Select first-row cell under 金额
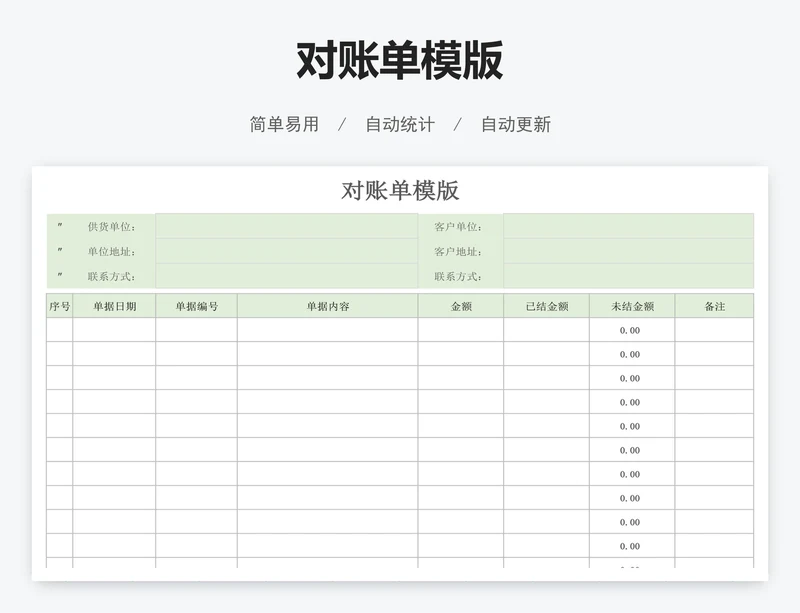 pos(461,330)
